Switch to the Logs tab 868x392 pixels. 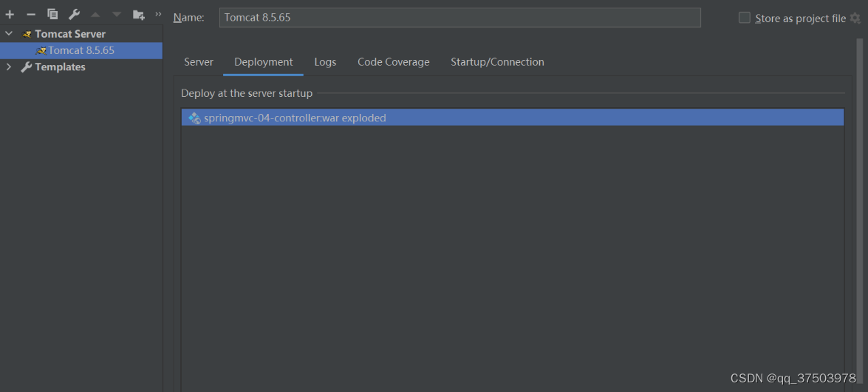tap(326, 62)
